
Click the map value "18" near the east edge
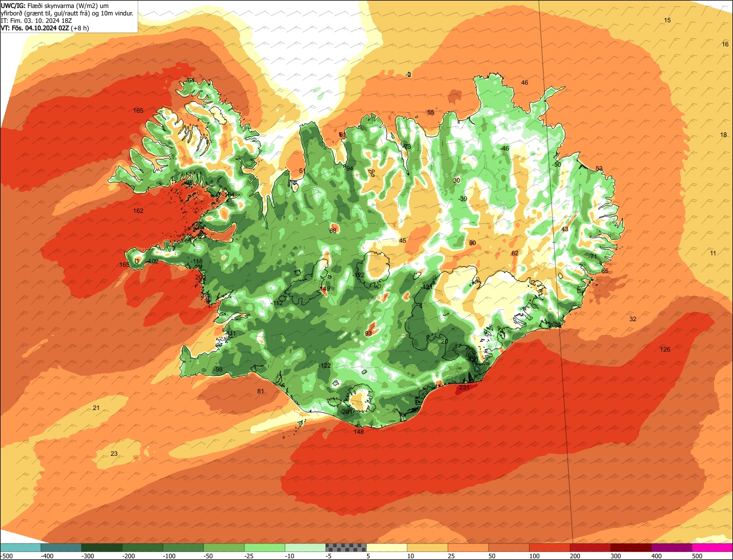click(723, 135)
